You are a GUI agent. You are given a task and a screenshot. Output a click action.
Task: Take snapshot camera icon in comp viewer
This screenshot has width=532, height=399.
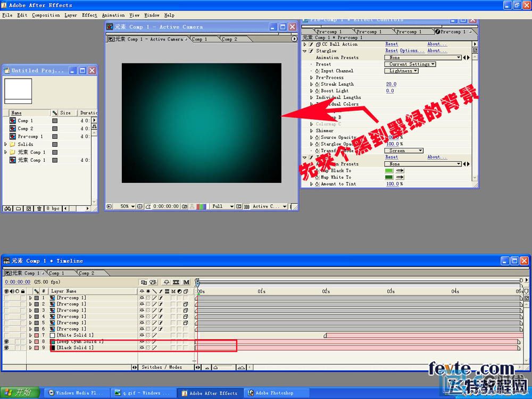point(185,206)
